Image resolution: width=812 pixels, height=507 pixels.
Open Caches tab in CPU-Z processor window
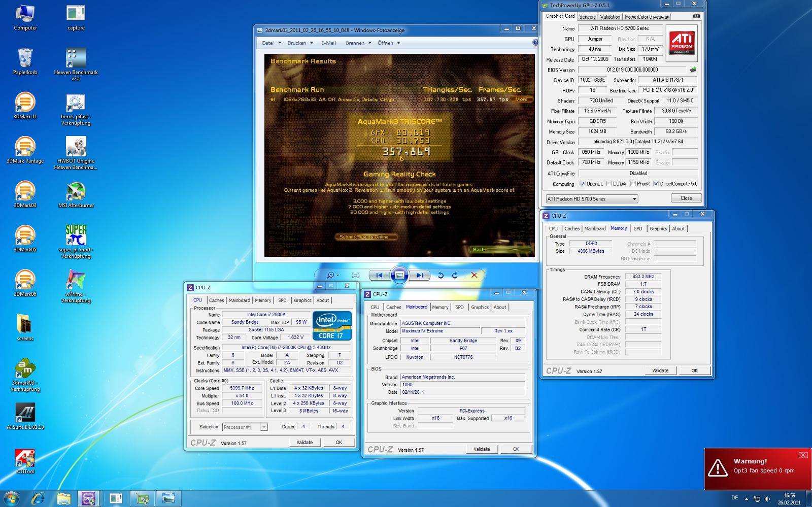[x=216, y=300]
